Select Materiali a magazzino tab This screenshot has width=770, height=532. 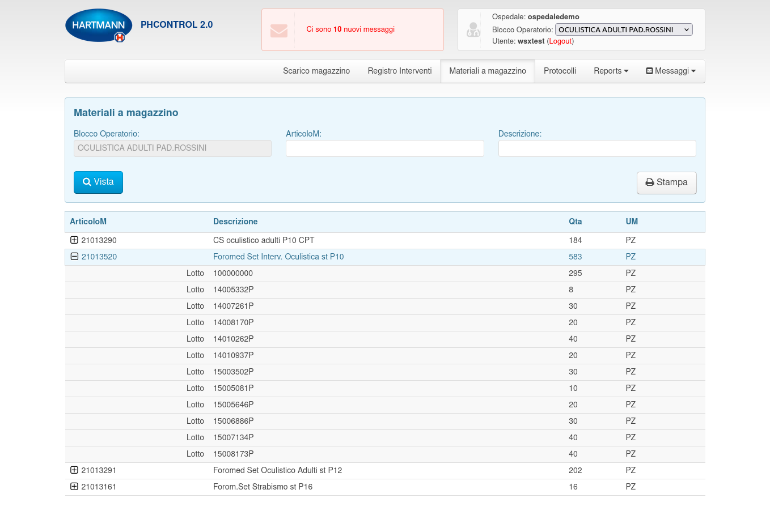pos(488,71)
